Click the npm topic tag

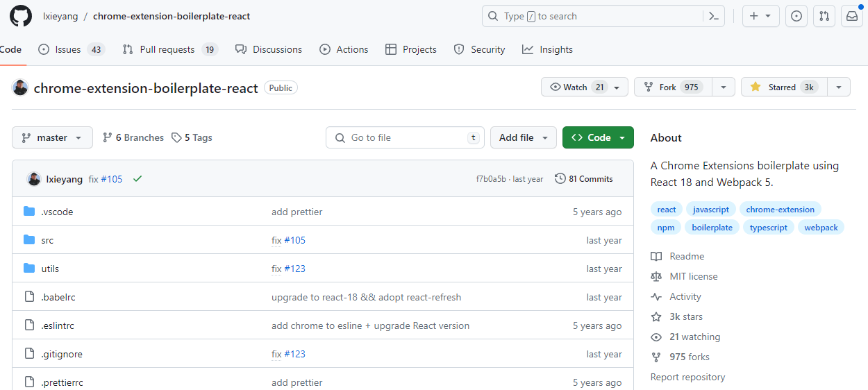pos(666,228)
